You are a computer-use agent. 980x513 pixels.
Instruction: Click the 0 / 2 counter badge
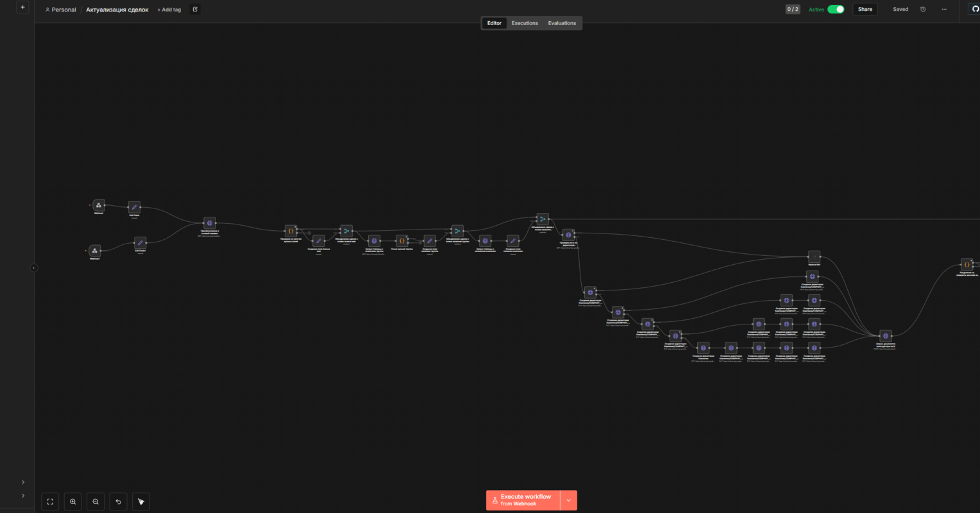pyautogui.click(x=793, y=10)
